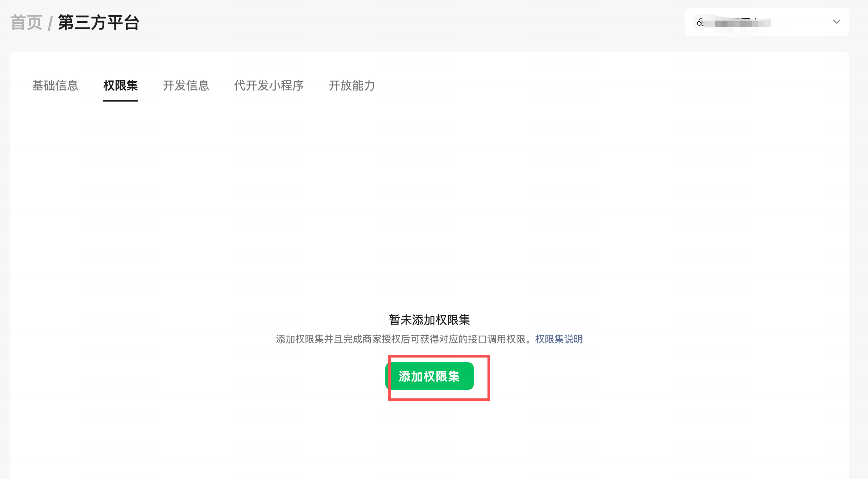Go to 首页 via breadcrumb
868x479 pixels.
[26, 23]
